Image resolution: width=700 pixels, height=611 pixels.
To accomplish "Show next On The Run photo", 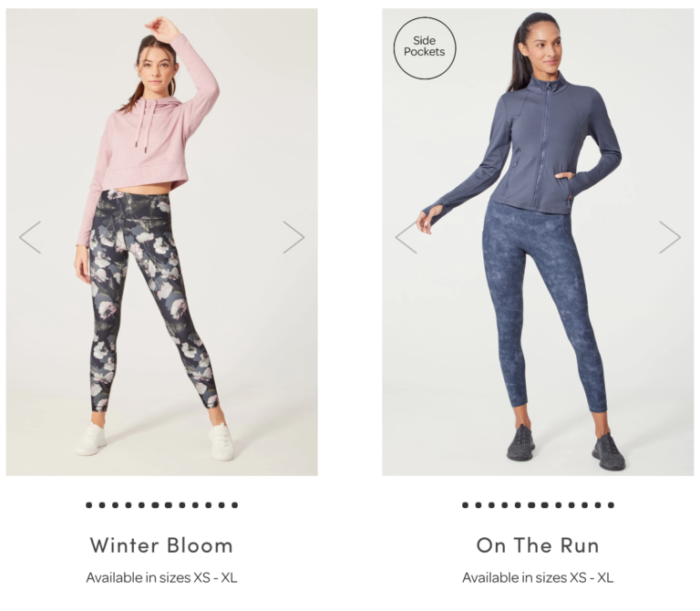I will click(x=670, y=237).
